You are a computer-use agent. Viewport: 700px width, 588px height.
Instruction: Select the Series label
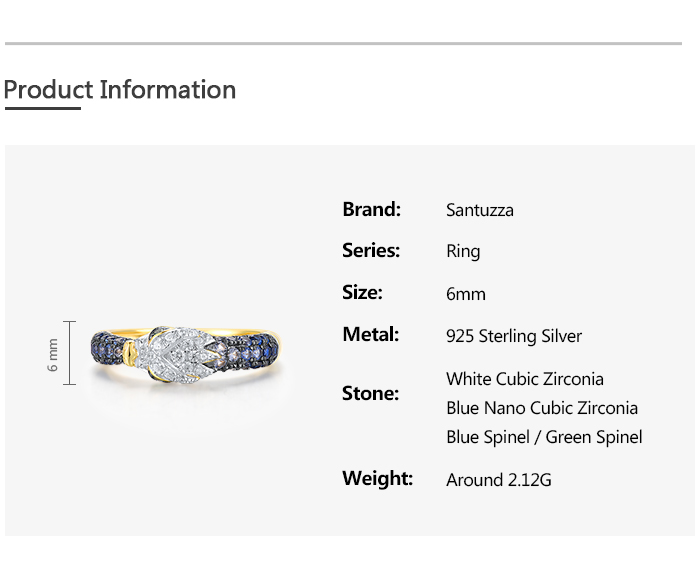click(x=371, y=250)
